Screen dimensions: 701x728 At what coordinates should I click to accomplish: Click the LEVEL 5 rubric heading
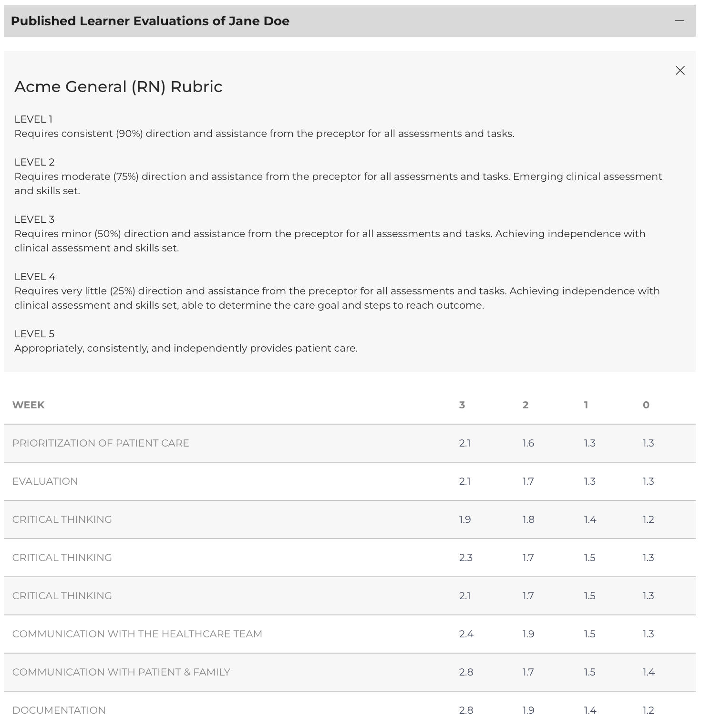click(34, 334)
